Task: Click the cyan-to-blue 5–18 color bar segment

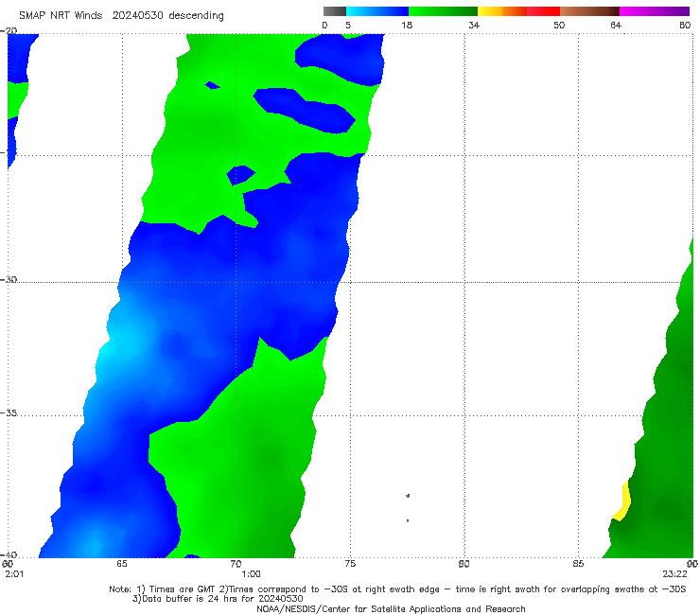Action: click(x=377, y=11)
